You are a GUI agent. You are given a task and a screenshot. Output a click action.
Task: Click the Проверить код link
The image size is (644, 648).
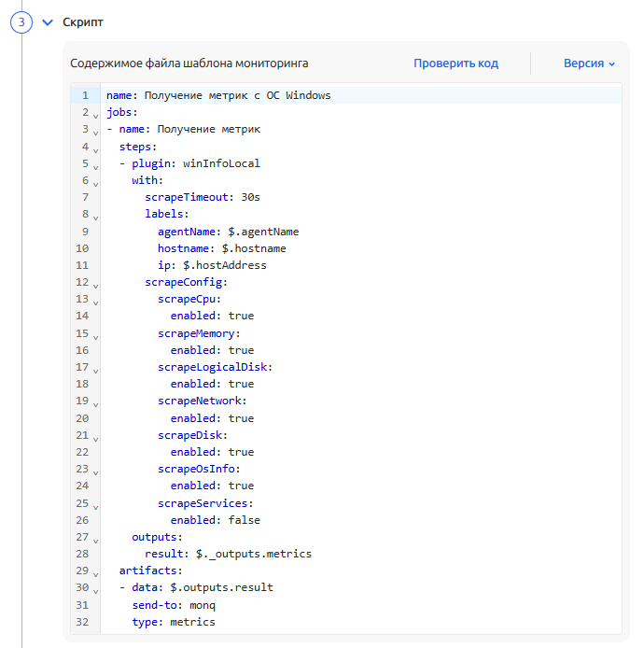pyautogui.click(x=455, y=63)
